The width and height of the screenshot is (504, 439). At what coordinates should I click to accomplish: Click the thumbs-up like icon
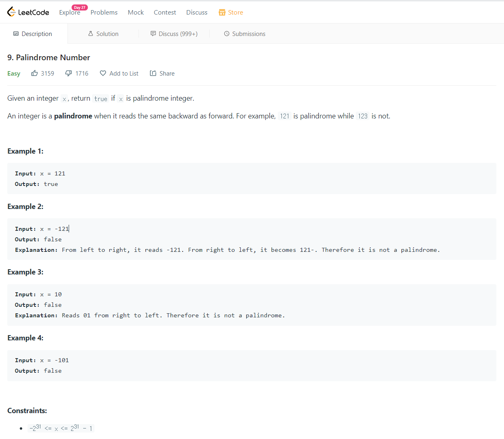pyautogui.click(x=35, y=73)
